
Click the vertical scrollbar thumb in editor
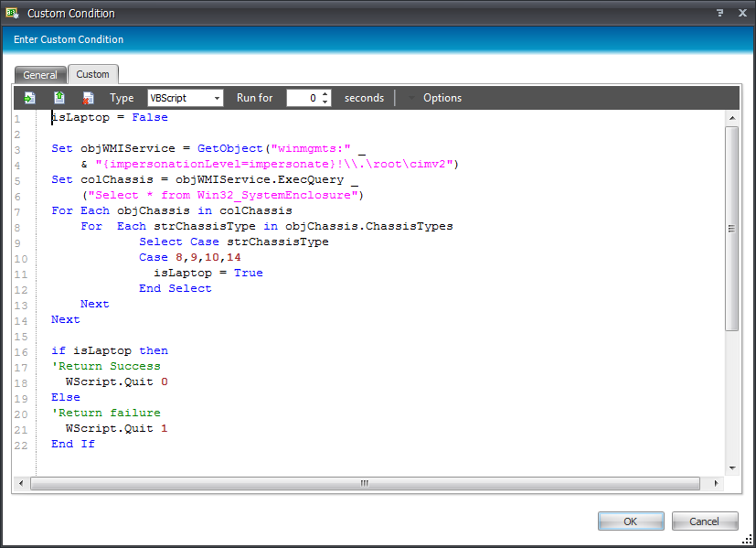point(731,229)
